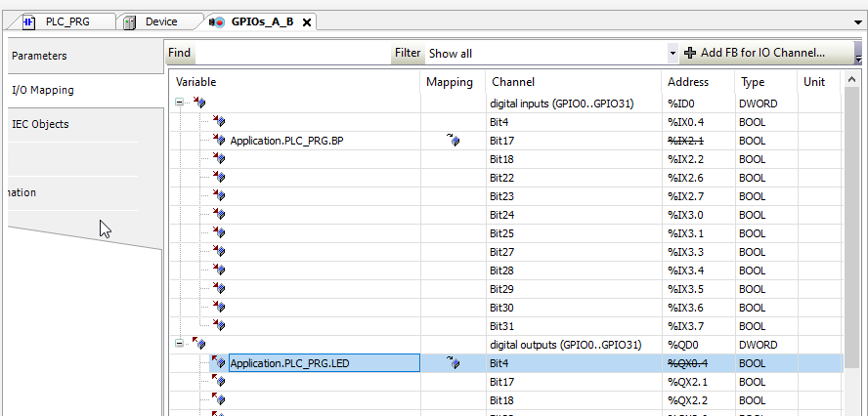Screen dimensions: 868x416
Task: Click the digital outputs group icon
Action: click(x=199, y=344)
